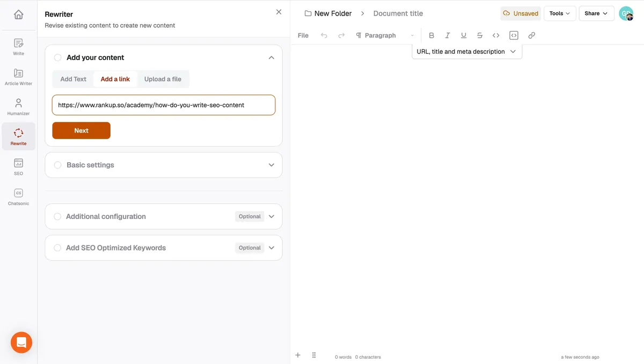Open the New Folder breadcrumb
The image size is (644, 364).
(333, 13)
